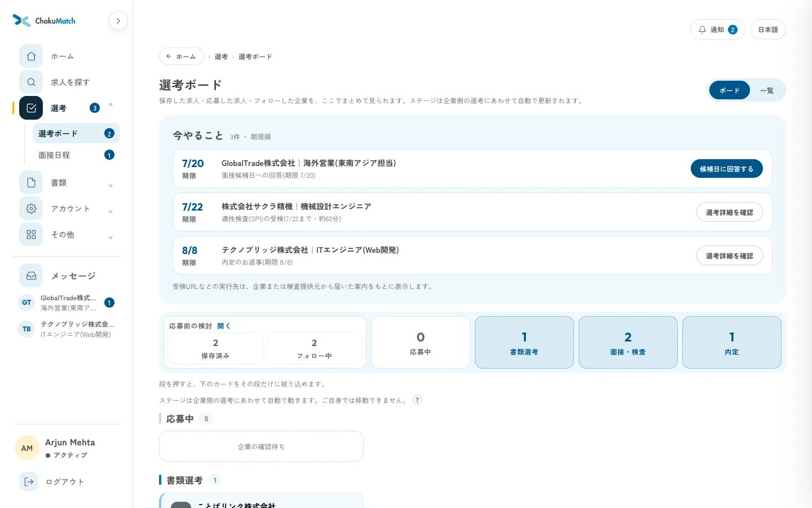The height and width of the screenshot is (508, 812).
Task: Open GlobalTrade株式会社 task row title
Action: click(x=309, y=163)
